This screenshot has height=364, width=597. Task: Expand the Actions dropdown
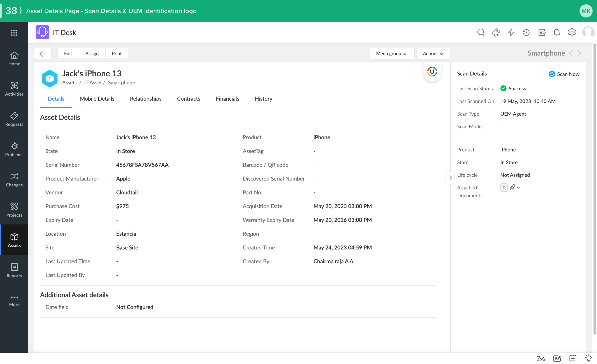click(433, 53)
